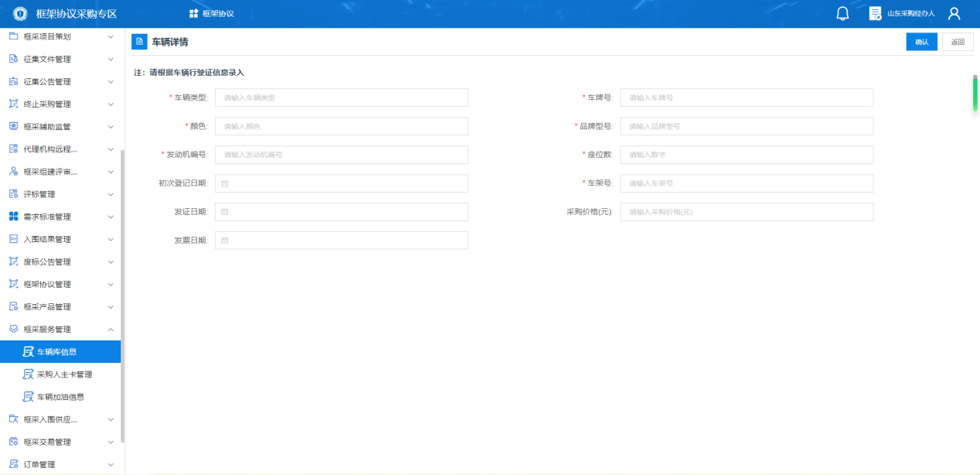
Task: Click the 需求标准管理 four-dot icon
Action: pos(13,217)
